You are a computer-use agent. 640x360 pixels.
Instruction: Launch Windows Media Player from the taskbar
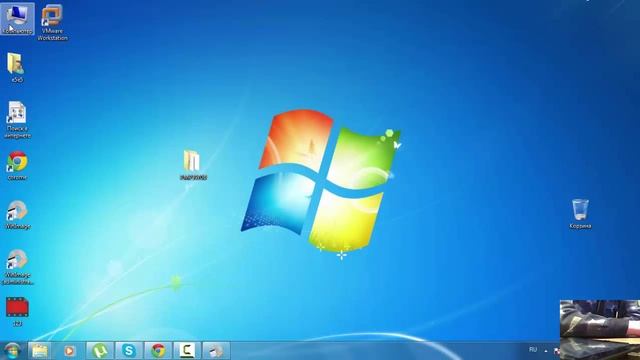tap(69, 351)
